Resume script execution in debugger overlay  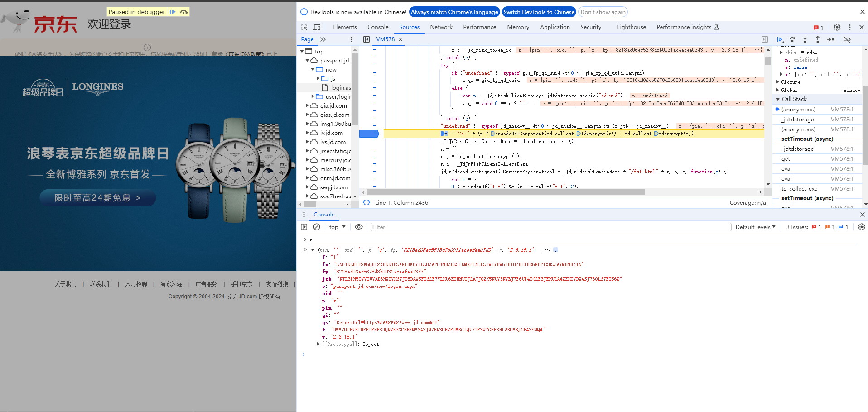[x=173, y=12]
